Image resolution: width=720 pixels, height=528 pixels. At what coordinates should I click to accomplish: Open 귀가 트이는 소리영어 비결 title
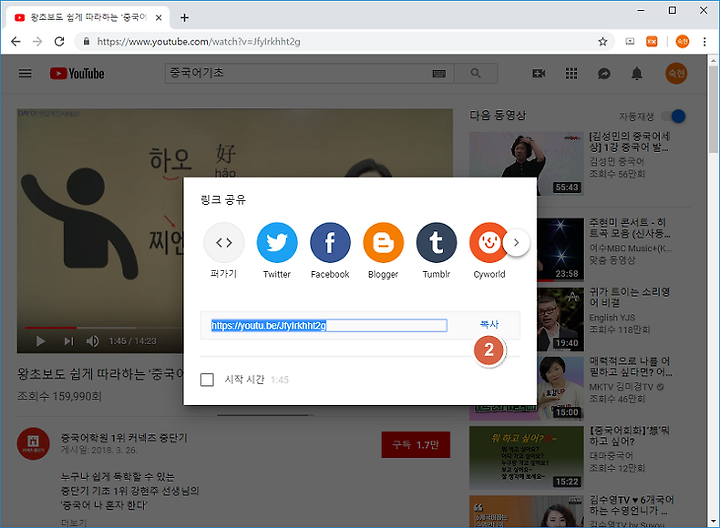(630, 297)
